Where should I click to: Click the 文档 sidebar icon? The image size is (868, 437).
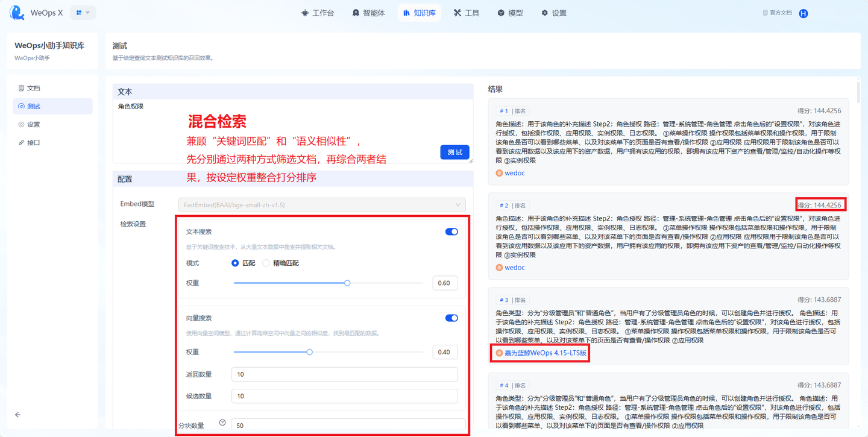[x=22, y=88]
